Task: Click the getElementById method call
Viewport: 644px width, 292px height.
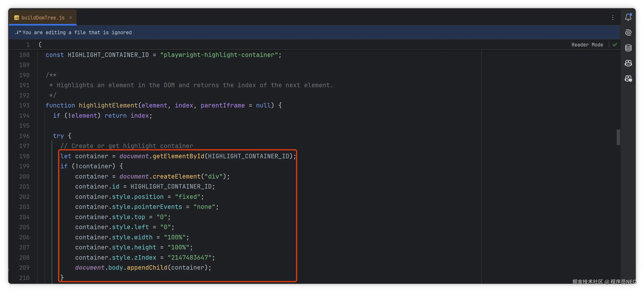Action: (x=178, y=156)
